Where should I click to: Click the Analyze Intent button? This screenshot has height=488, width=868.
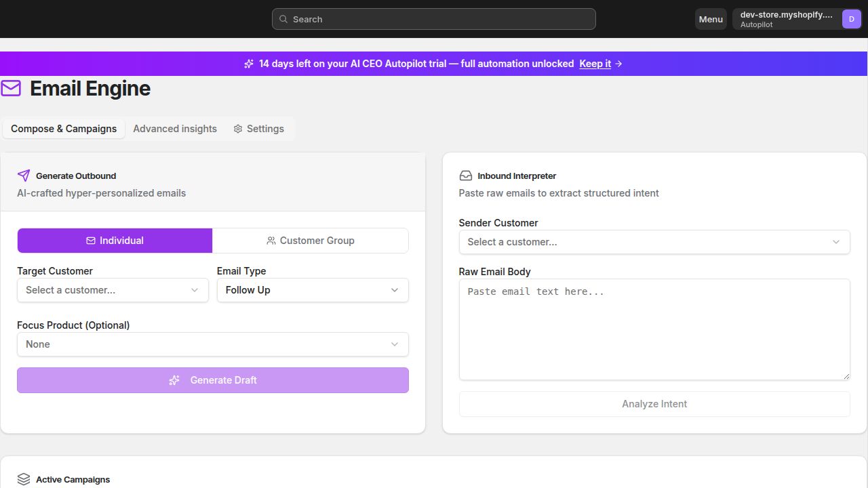coord(654,404)
